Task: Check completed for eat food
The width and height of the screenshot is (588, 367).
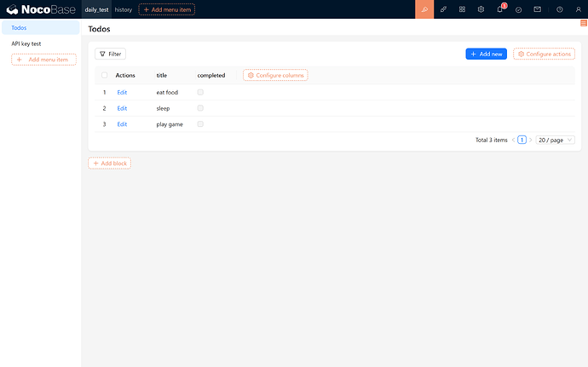Action: pyautogui.click(x=200, y=92)
